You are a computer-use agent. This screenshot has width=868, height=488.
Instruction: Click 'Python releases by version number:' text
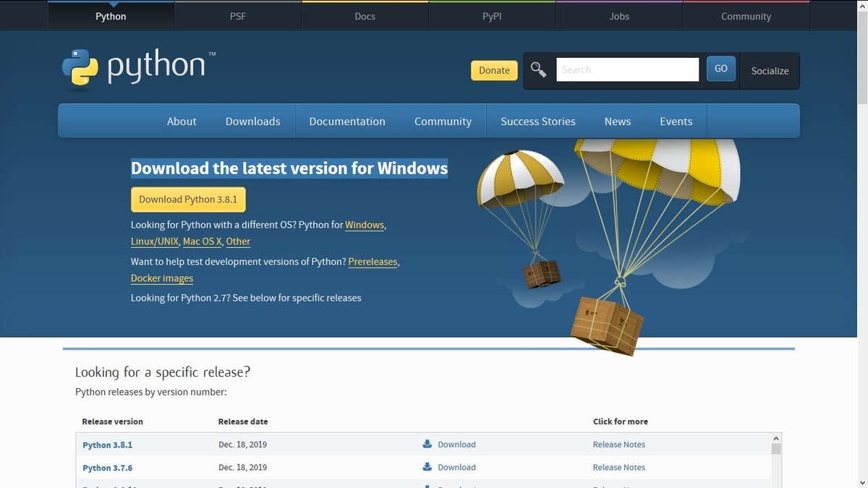151,392
